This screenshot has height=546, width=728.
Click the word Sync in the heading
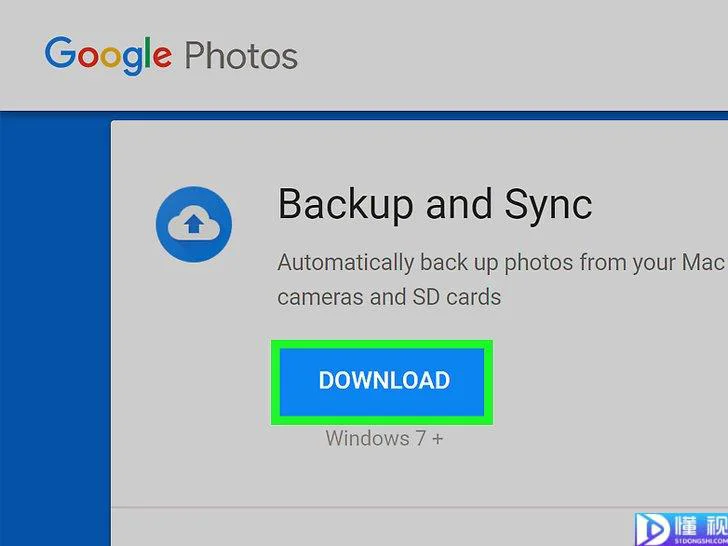548,205
